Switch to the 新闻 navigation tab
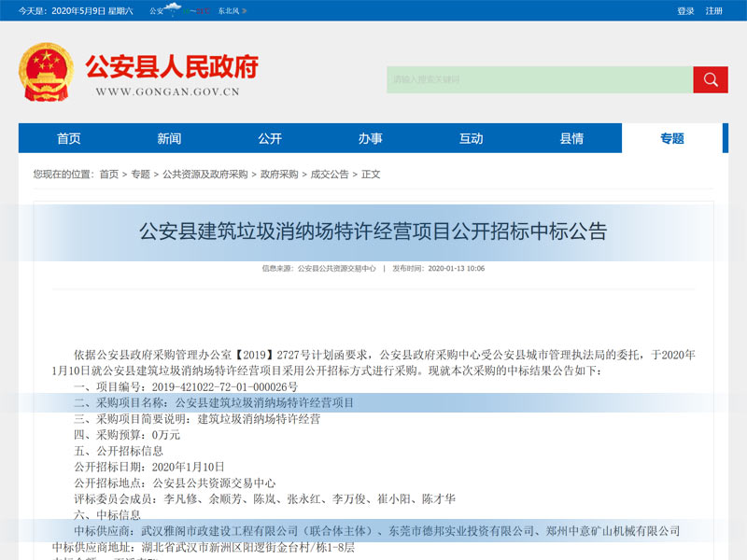The image size is (747, 560). 170,137
